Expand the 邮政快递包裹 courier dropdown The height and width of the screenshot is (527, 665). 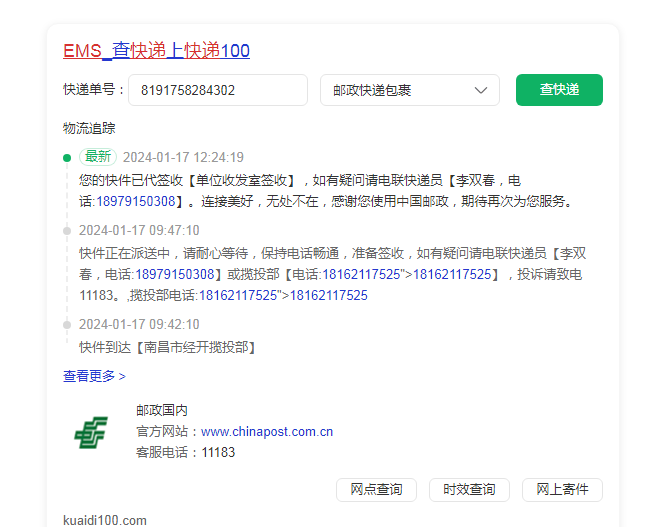click(410, 90)
